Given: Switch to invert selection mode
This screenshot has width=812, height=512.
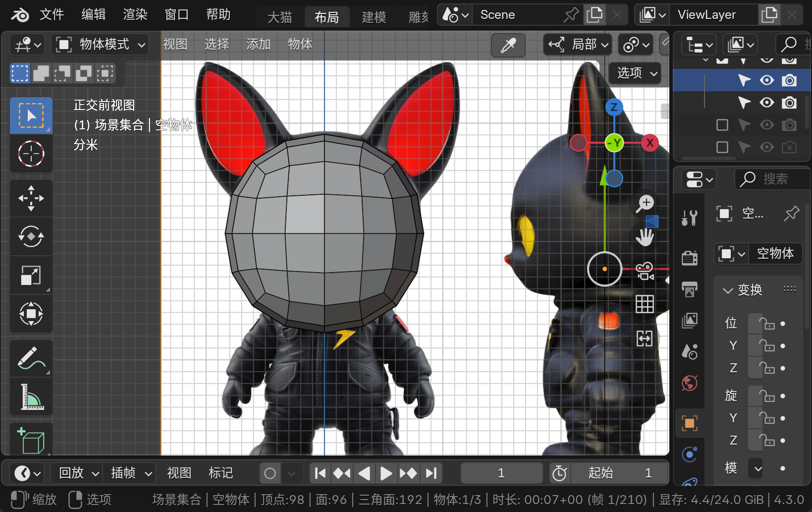Looking at the screenshot, I should coord(84,73).
